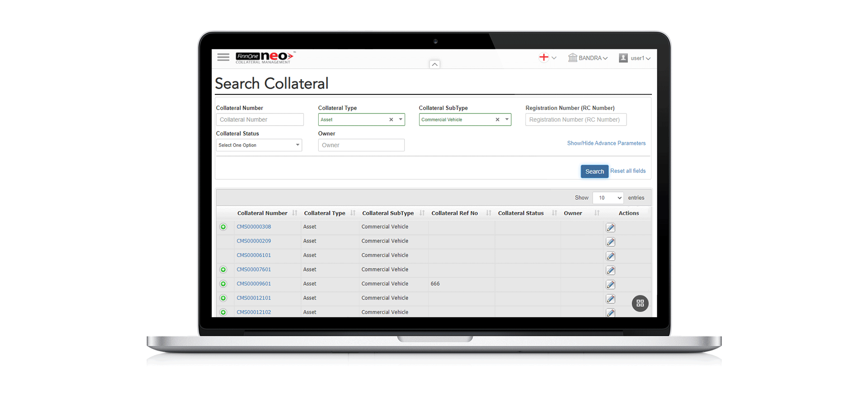
Task: Open the floating grid menu button
Action: 640,303
